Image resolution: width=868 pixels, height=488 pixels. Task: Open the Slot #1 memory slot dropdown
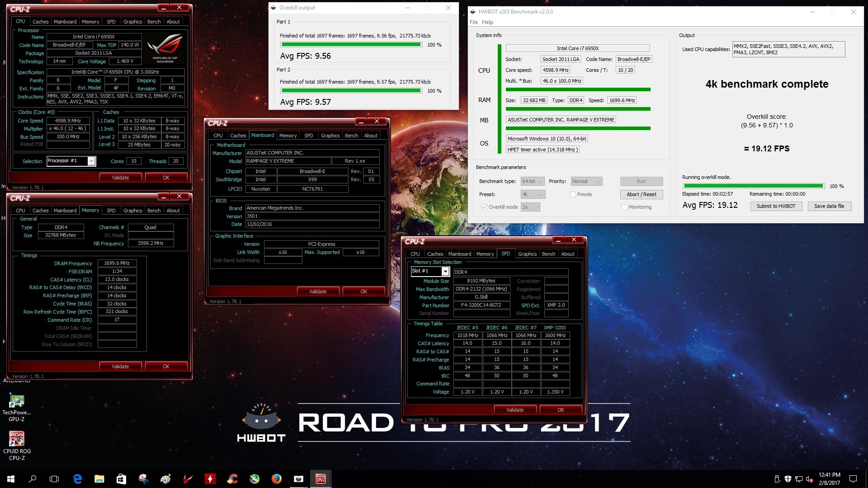coord(430,271)
